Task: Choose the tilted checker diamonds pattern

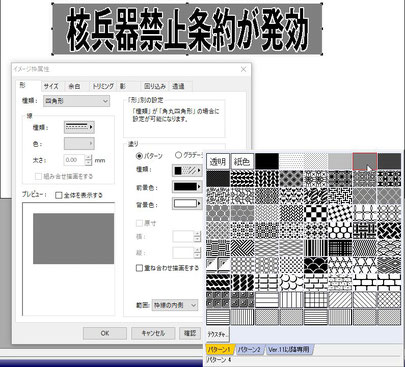Action: pyautogui.click(x=340, y=213)
